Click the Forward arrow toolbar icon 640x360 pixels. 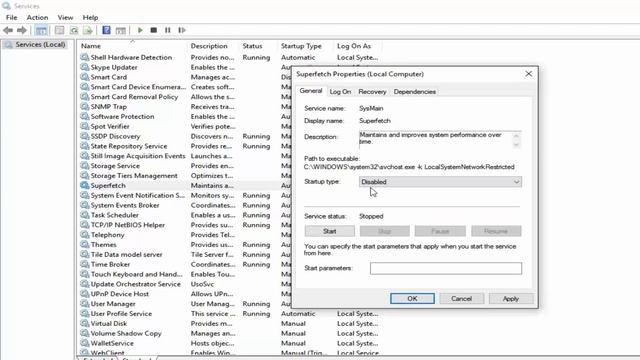point(21,30)
